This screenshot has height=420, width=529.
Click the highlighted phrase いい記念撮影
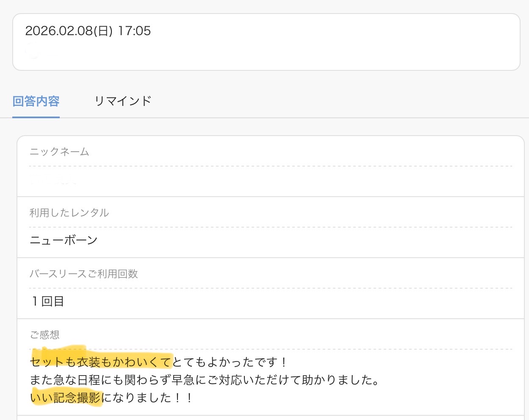tap(65, 398)
